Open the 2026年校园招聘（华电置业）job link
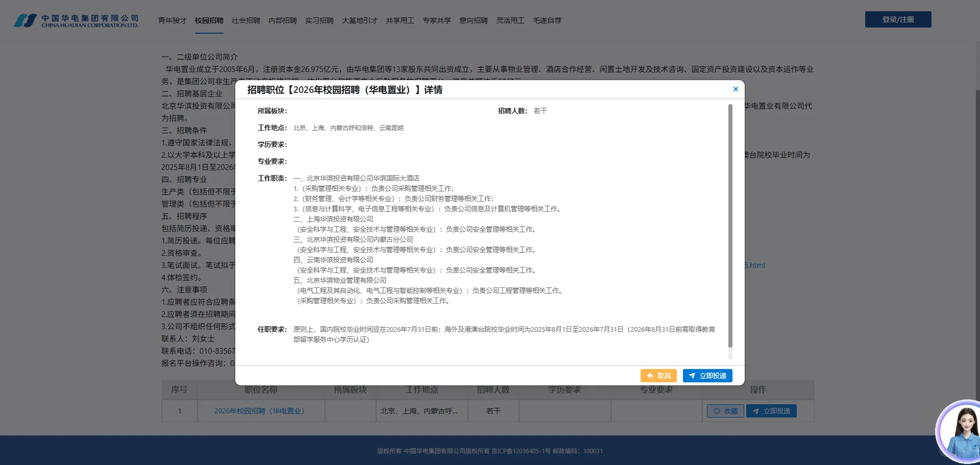980x465 pixels. click(x=259, y=411)
